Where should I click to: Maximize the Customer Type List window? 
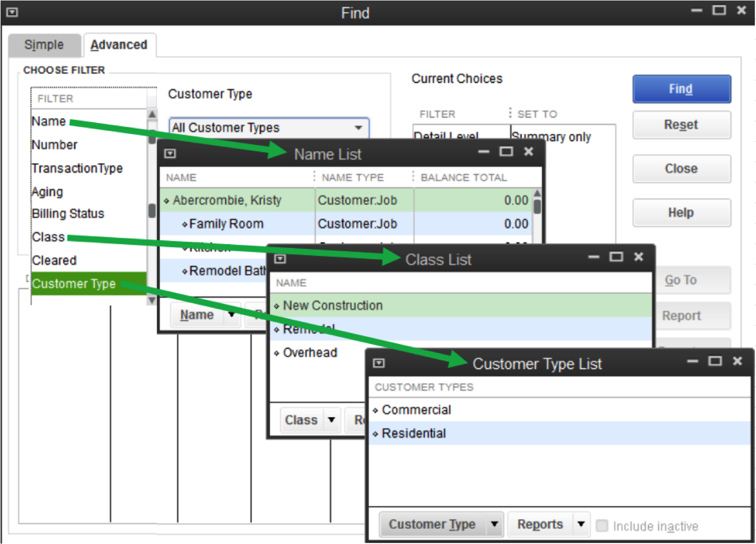coord(715,361)
